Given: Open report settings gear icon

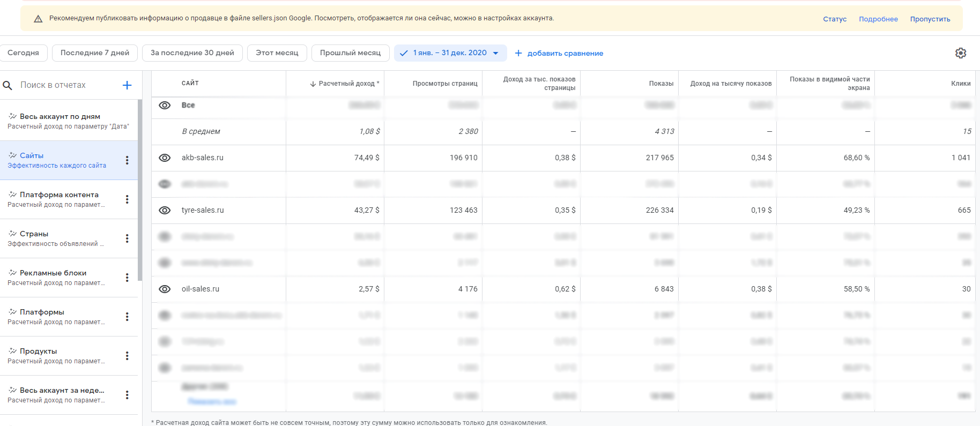Looking at the screenshot, I should 960,53.
